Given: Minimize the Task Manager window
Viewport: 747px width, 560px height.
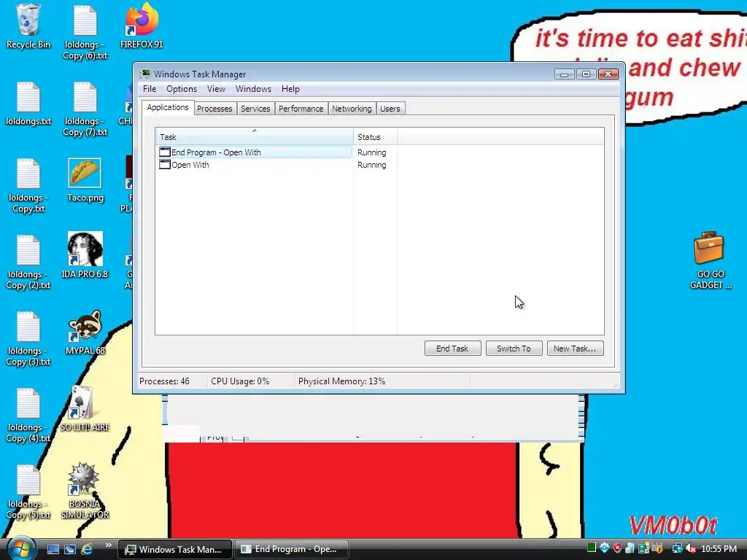Looking at the screenshot, I should [564, 74].
